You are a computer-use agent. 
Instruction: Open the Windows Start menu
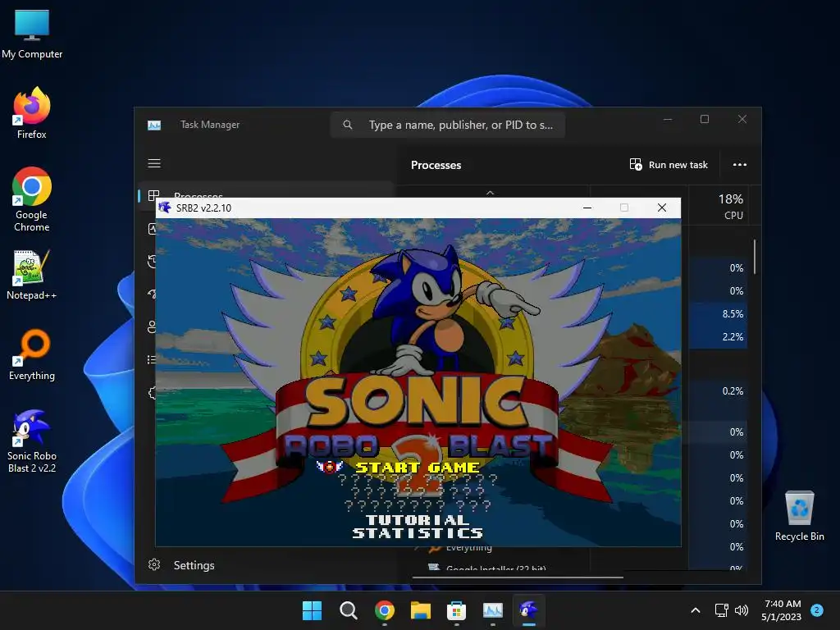312,610
